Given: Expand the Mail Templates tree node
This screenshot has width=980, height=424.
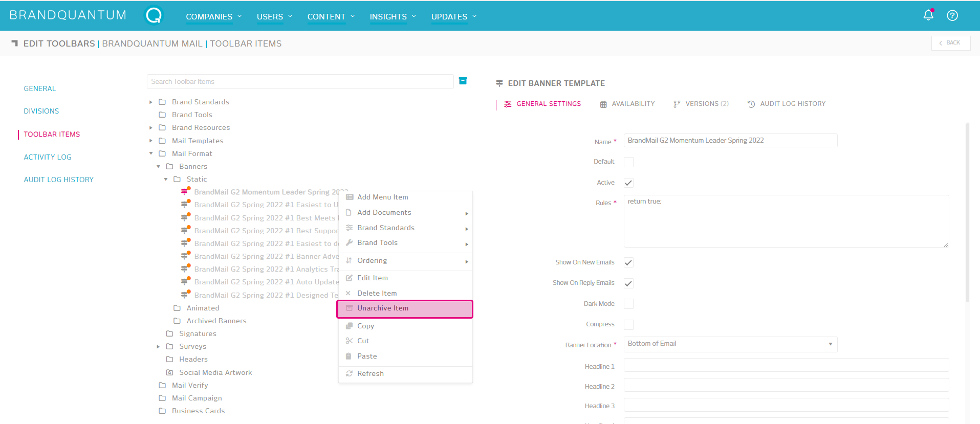Looking at the screenshot, I should (150, 141).
